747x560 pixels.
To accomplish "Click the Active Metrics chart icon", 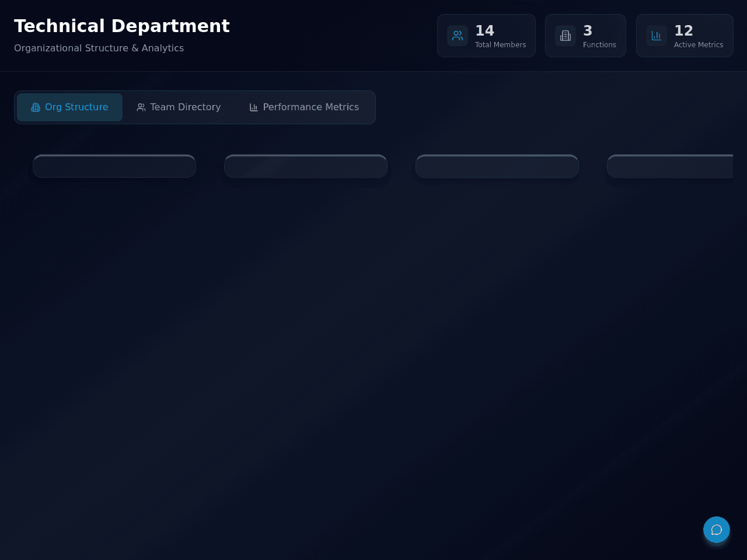I will click(657, 36).
